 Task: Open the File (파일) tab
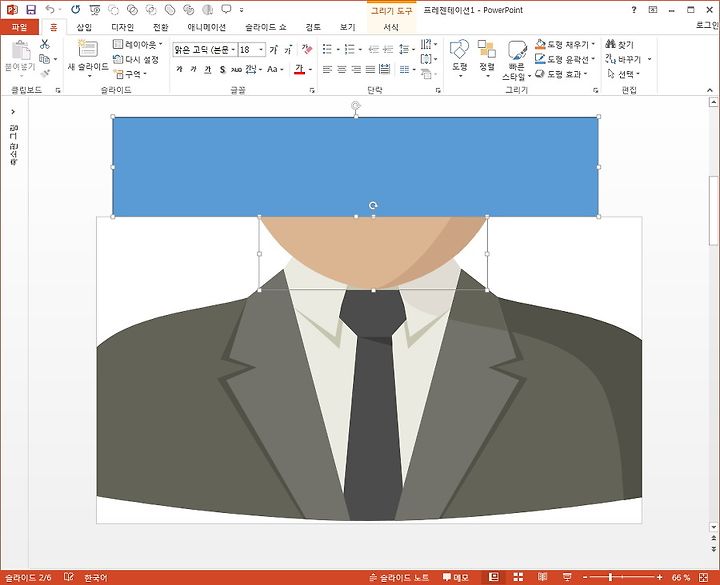20,27
